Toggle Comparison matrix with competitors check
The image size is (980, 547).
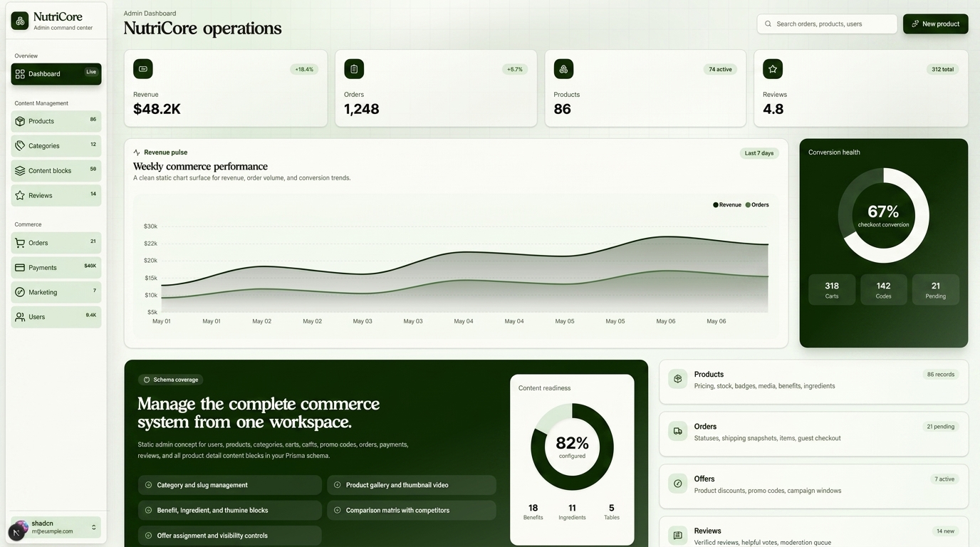click(338, 510)
